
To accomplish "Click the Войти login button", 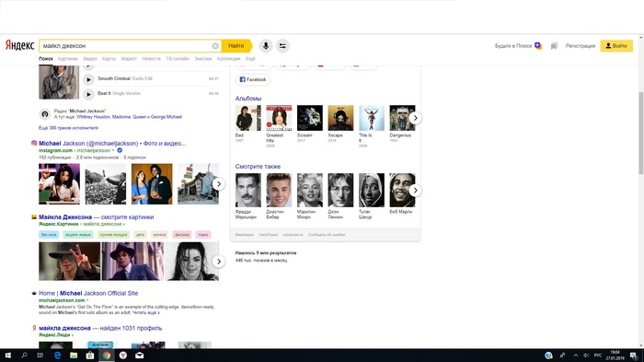I will click(x=616, y=46).
